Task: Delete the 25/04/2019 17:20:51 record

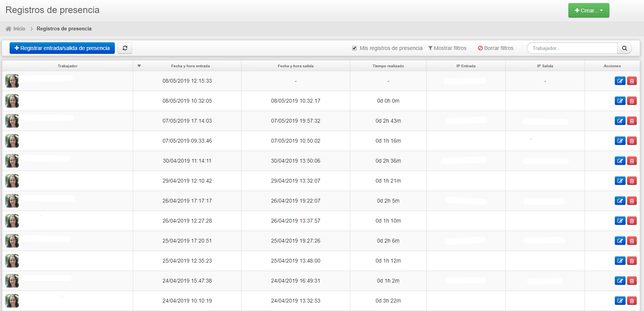Action: pyautogui.click(x=632, y=241)
